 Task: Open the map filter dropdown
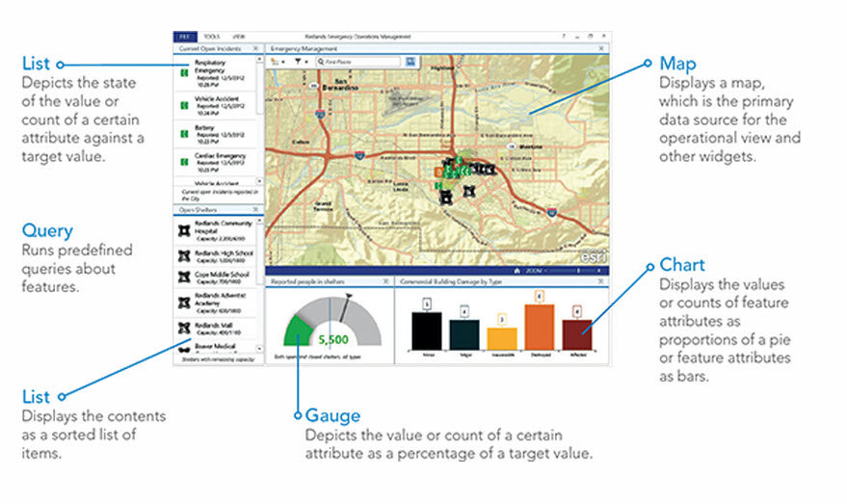[301, 62]
